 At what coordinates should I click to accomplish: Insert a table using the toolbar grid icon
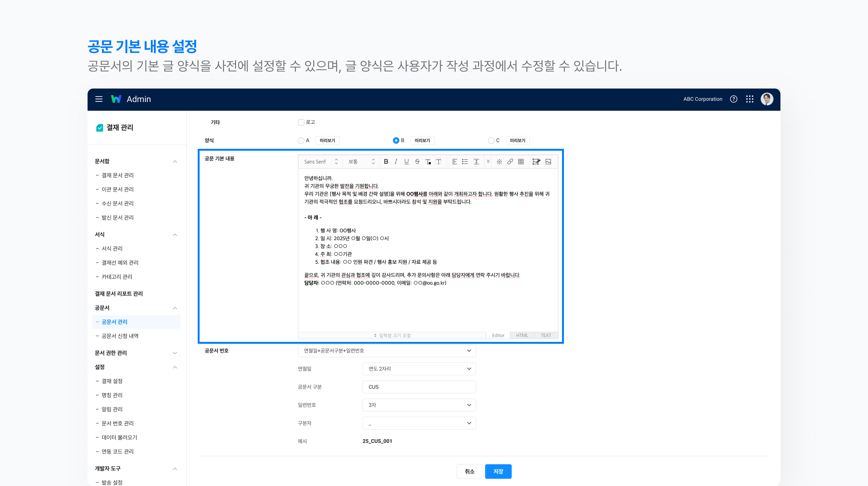pyautogui.click(x=521, y=162)
